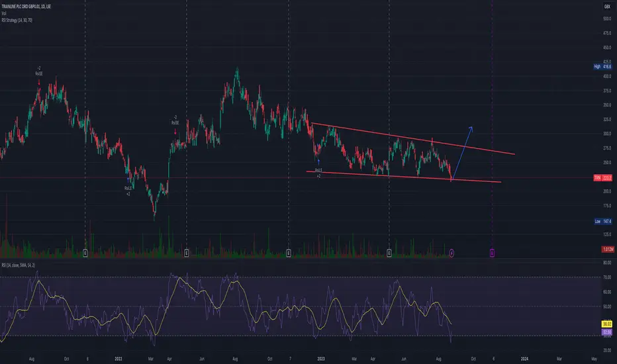Select the Vol indicator legend
This screenshot has width=617, height=364.
(x=3, y=13)
